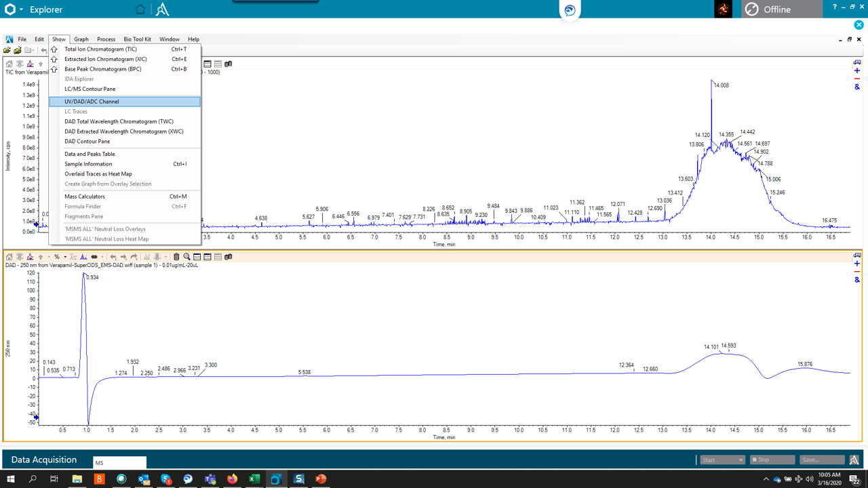Click the blue peaks icon in DAD toolbar
The height and width of the screenshot is (488, 868).
point(83,257)
